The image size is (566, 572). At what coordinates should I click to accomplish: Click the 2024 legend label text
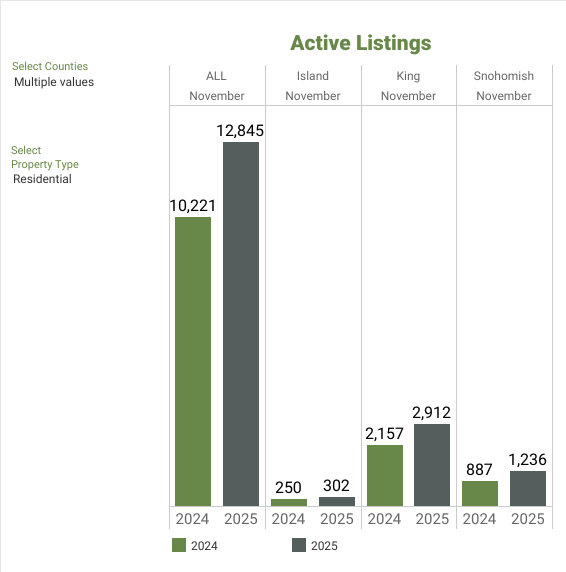(204, 546)
